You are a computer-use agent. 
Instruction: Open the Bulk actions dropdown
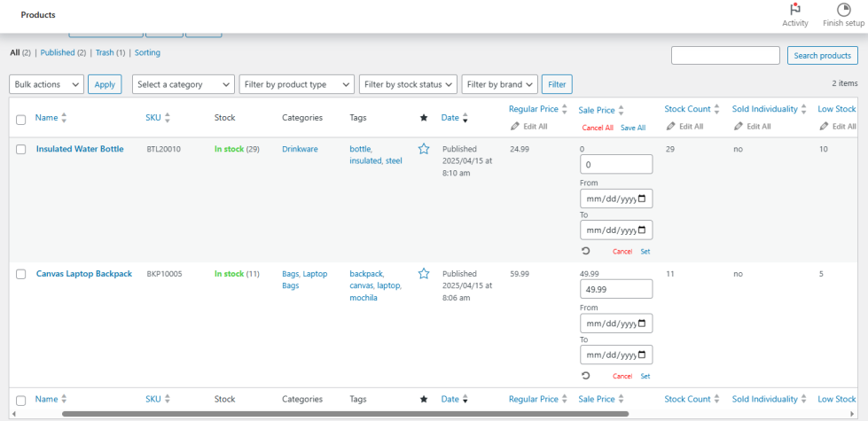click(x=46, y=84)
